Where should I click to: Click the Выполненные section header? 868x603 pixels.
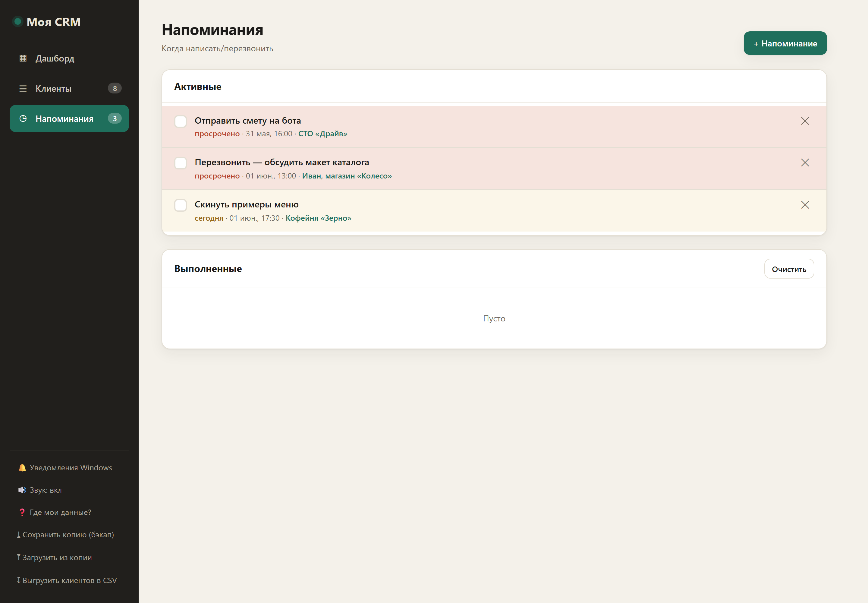coord(208,269)
